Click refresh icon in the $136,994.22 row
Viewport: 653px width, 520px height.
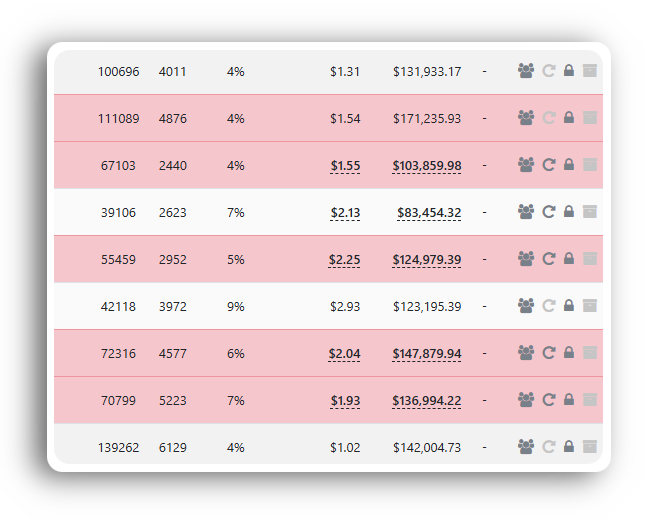click(x=548, y=400)
